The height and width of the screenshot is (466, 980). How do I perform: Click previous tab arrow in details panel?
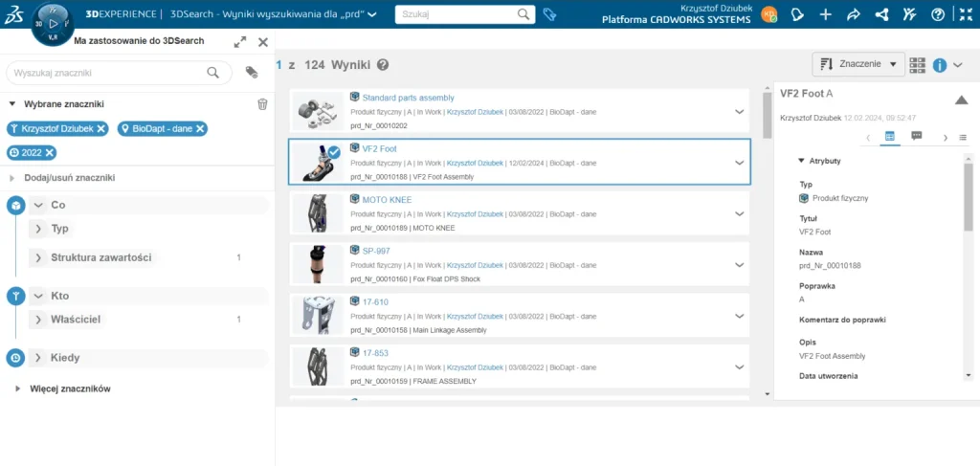point(868,138)
